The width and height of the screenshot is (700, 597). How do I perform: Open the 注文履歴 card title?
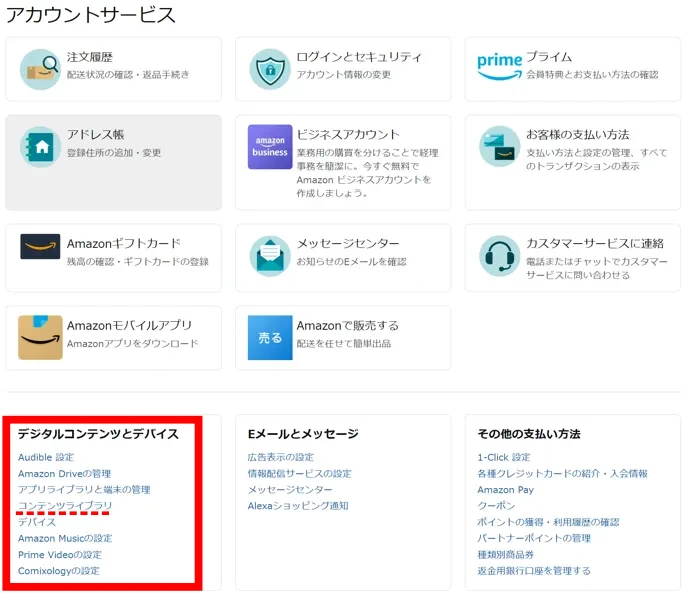[89, 57]
